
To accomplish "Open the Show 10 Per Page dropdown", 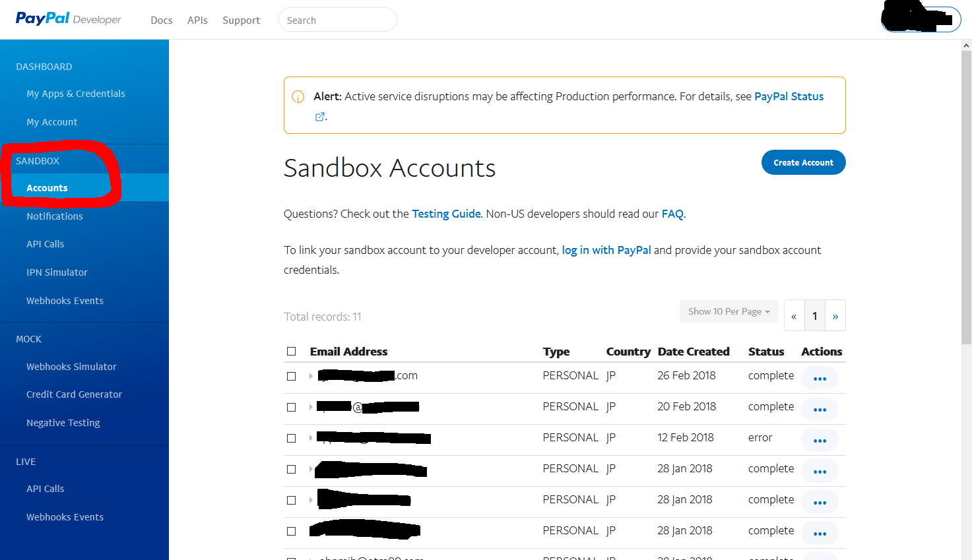I will coord(729,311).
